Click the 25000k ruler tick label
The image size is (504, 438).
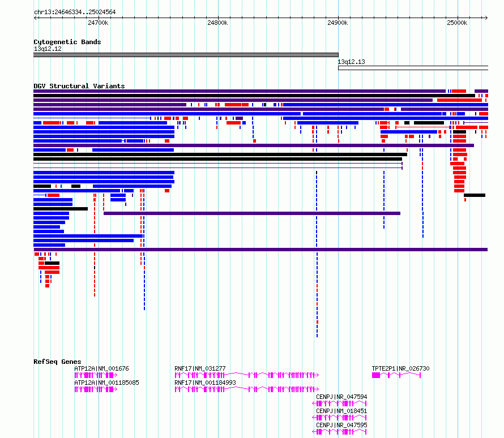(x=457, y=23)
